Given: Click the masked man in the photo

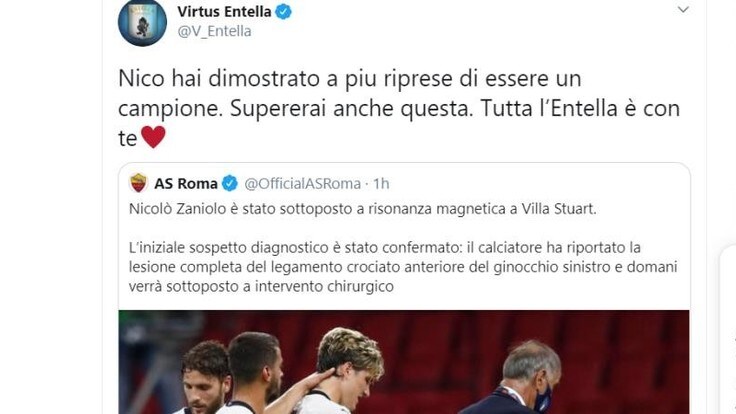Looking at the screenshot, I should coord(521,378).
